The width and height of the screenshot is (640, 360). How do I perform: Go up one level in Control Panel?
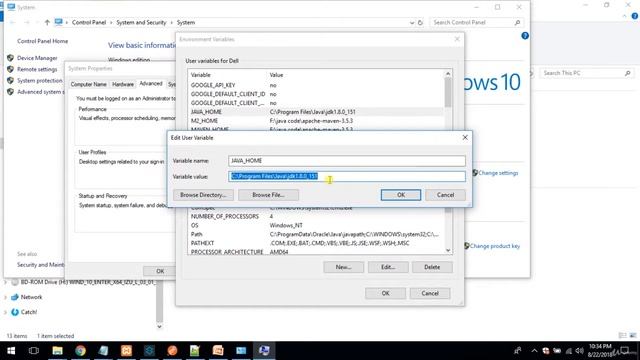pos(47,22)
